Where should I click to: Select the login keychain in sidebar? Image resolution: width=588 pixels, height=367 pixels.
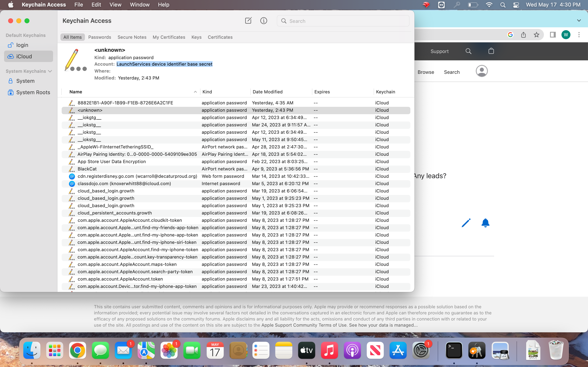(x=22, y=45)
